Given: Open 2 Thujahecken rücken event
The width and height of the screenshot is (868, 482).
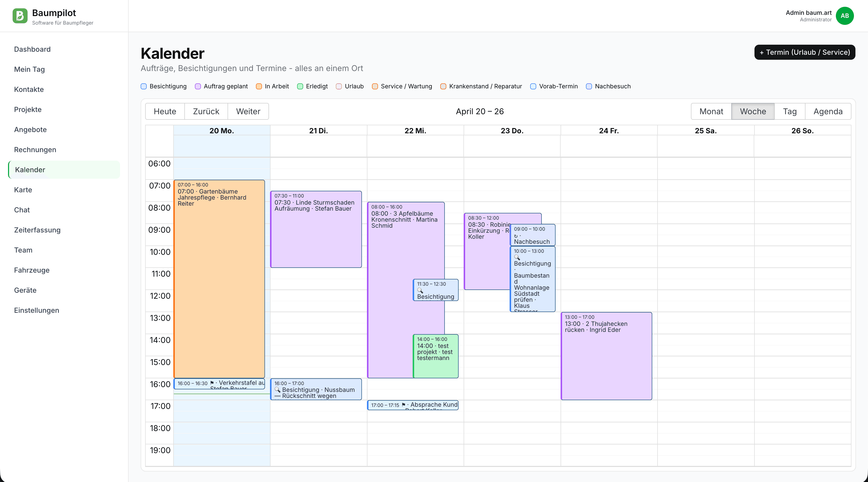Looking at the screenshot, I should 607,356.
